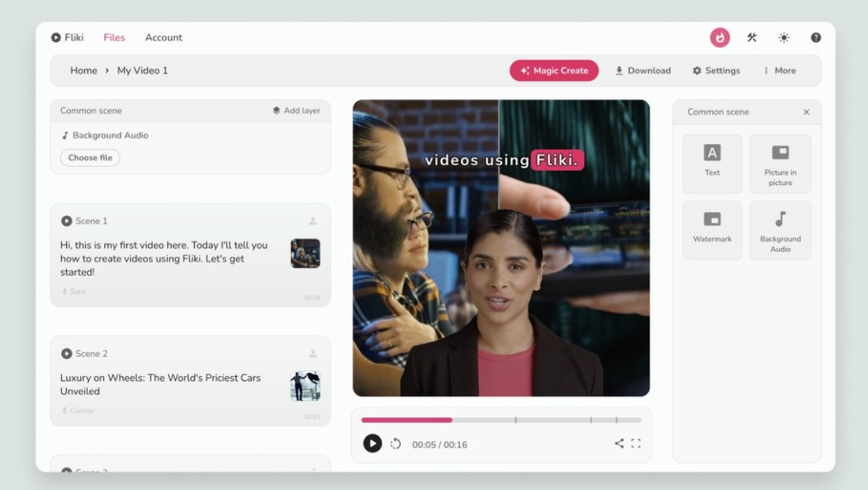Viewport: 868px width, 490px height.
Task: Select Scene 1 media thumbnail
Action: tap(305, 253)
